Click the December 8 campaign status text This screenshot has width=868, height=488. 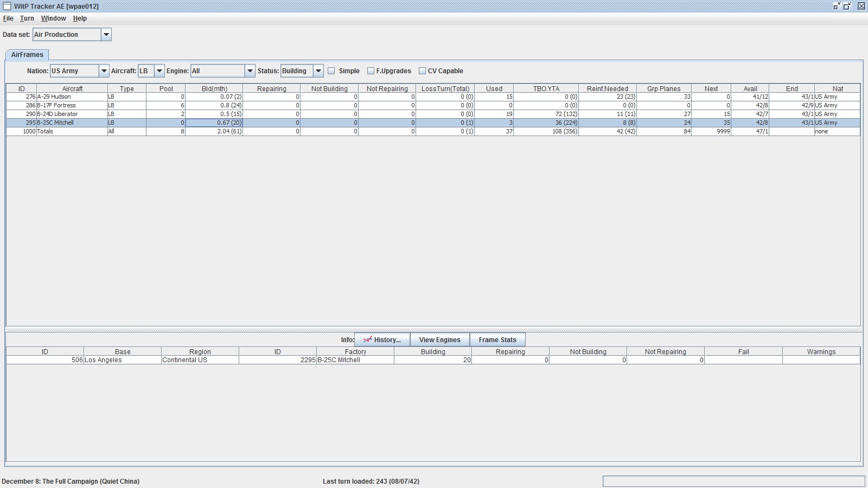71,481
